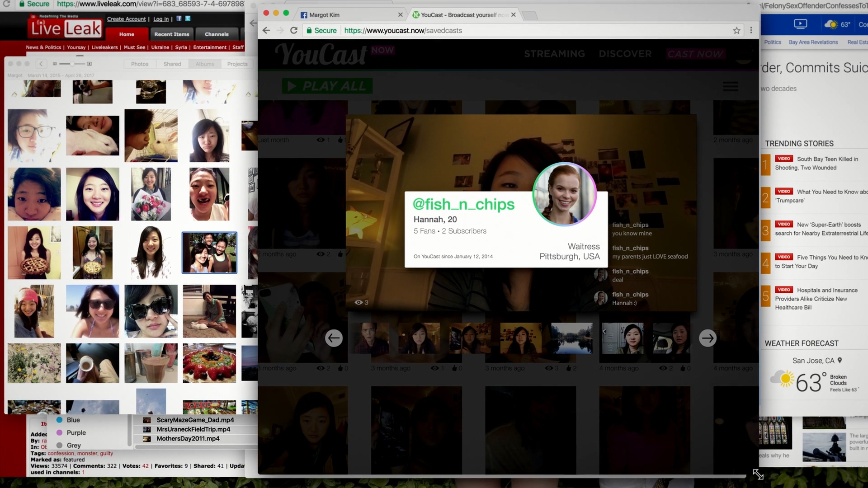Click Log in on LiveLeak

click(x=161, y=19)
